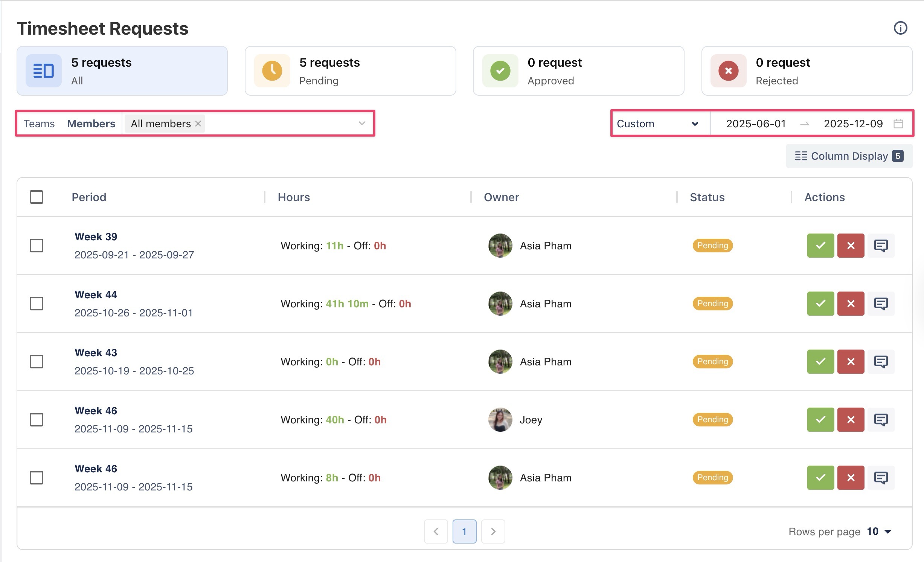Image resolution: width=924 pixels, height=562 pixels.
Task: Open the members selector dropdown chevron
Action: [362, 124]
